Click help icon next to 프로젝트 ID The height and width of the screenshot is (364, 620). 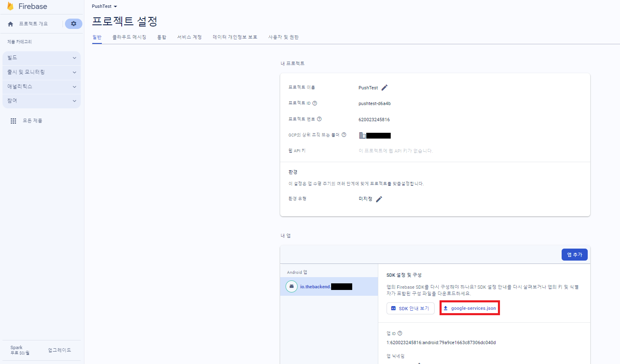[315, 103]
